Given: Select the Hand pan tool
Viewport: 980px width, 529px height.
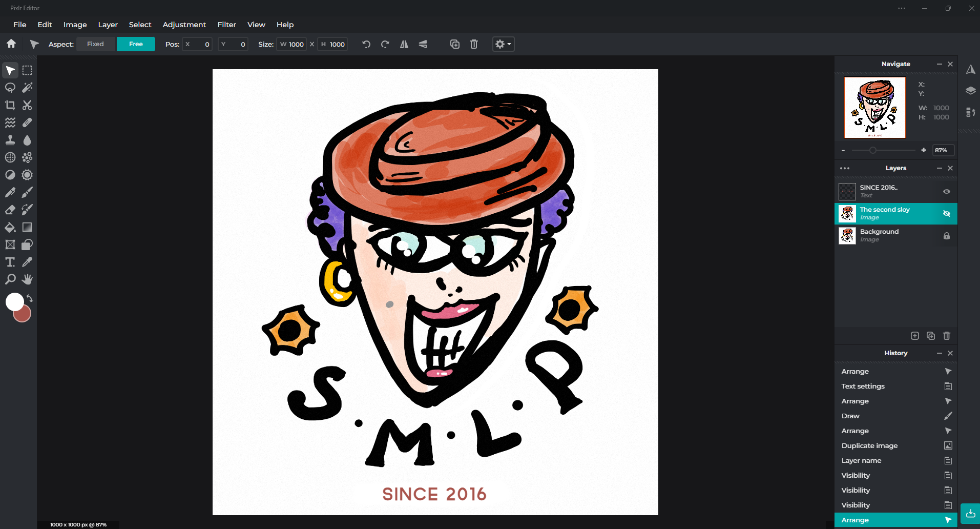Looking at the screenshot, I should 27,279.
